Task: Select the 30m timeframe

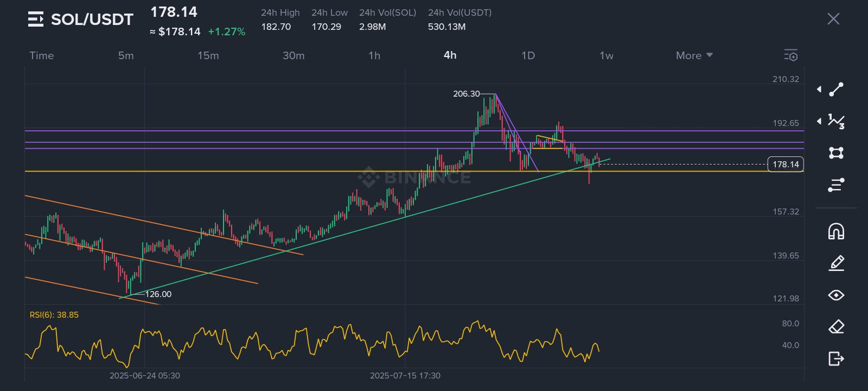Action: [293, 55]
